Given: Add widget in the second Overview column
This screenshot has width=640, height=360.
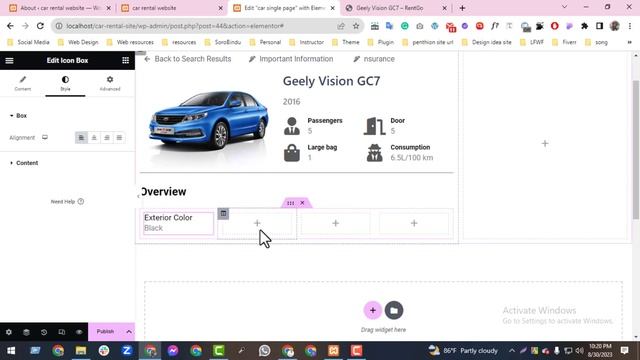Looking at the screenshot, I should coord(257,223).
